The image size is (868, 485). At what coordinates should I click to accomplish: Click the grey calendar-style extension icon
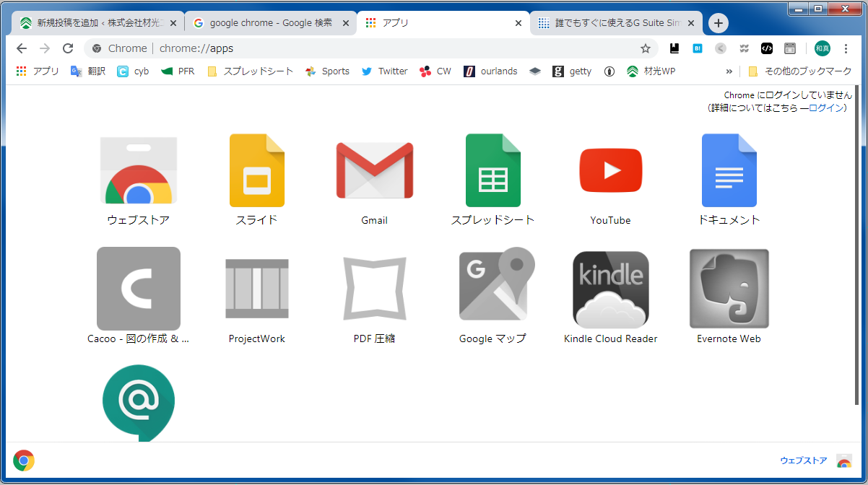pos(790,48)
